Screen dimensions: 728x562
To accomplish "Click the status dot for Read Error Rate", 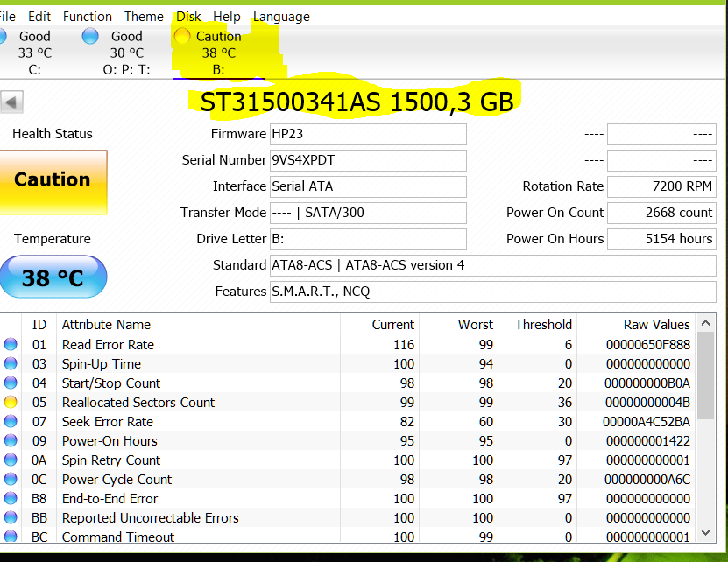I will [11, 344].
